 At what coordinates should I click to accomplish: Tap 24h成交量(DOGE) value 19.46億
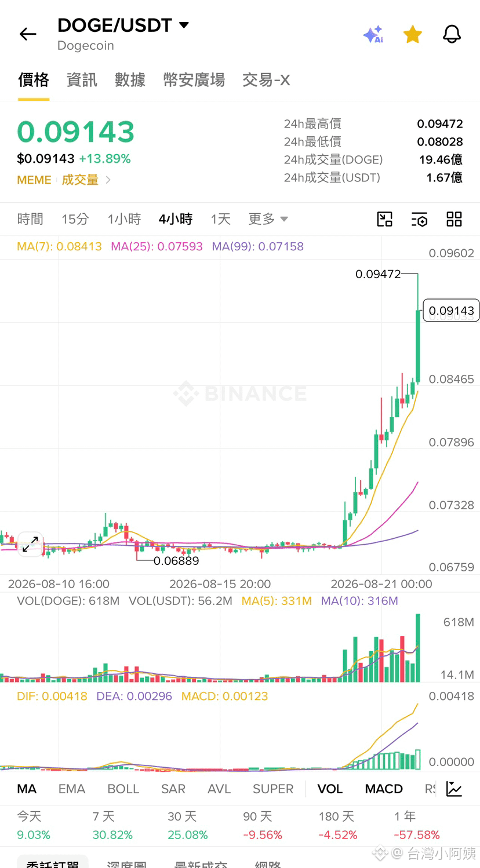pos(441,159)
